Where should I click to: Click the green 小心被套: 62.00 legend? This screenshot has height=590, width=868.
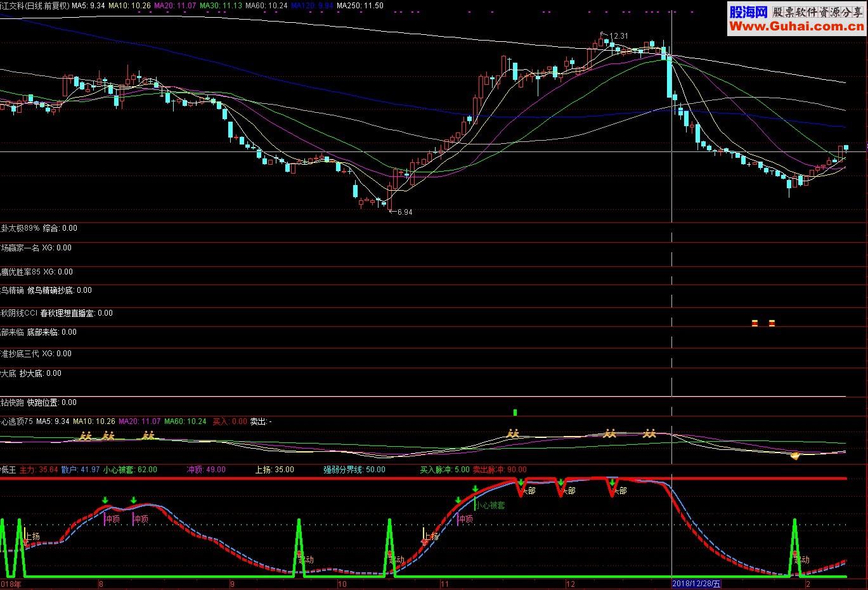coord(130,470)
